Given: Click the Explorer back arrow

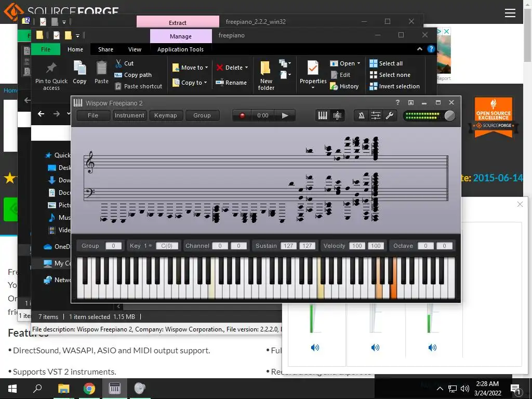Looking at the screenshot, I should click(41, 114).
